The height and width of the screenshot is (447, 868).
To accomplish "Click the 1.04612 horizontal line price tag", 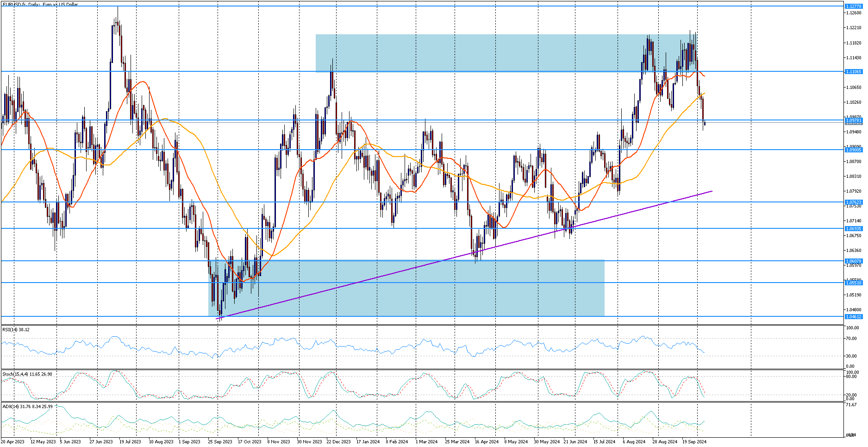I will coord(854,316).
